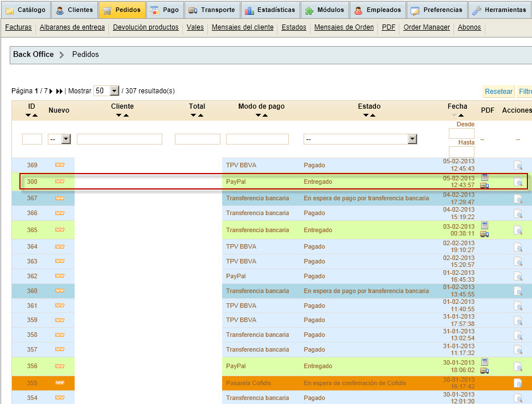The height and width of the screenshot is (404, 532).
Task: Open invoice PDF icon for order 300
Action: pos(484,178)
